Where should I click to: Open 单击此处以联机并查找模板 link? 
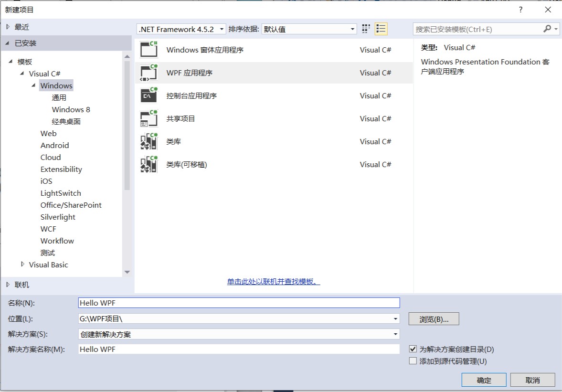[x=274, y=282]
